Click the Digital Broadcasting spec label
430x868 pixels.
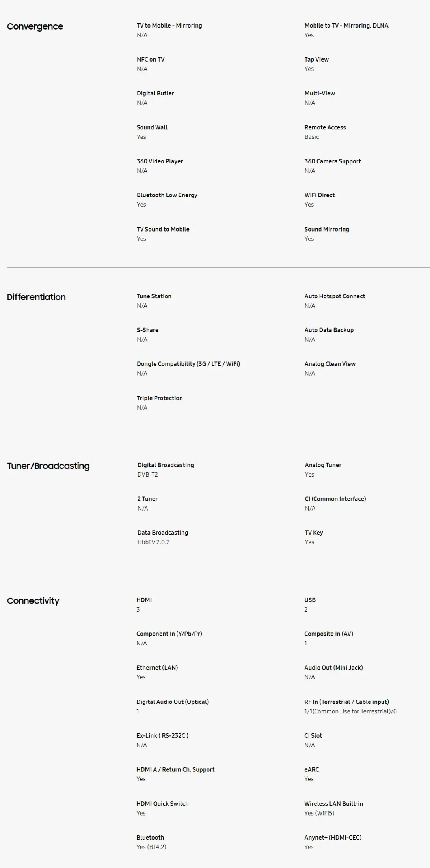coord(166,465)
